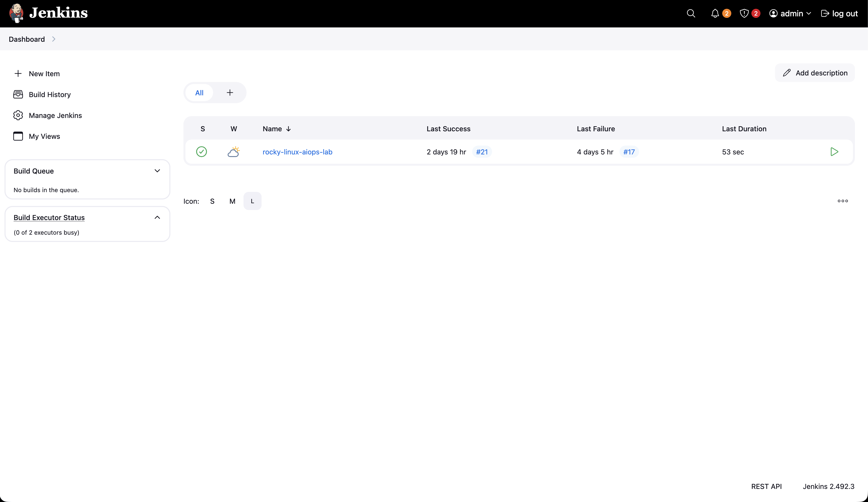Viewport: 868px width, 502px height.
Task: Click the pencil icon in Add description
Action: point(787,73)
